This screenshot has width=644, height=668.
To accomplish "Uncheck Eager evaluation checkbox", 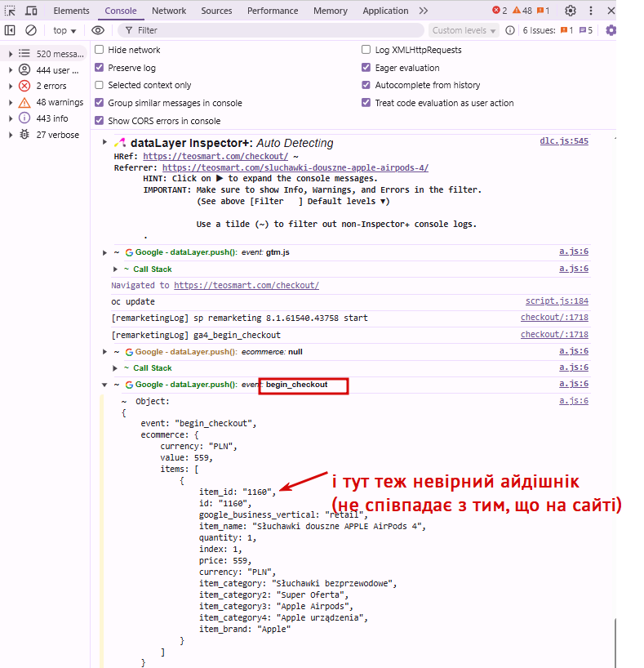I will pos(366,68).
